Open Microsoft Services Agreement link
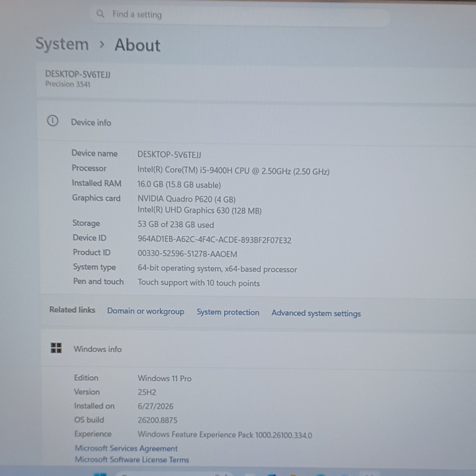The width and height of the screenshot is (476, 476). click(126, 448)
